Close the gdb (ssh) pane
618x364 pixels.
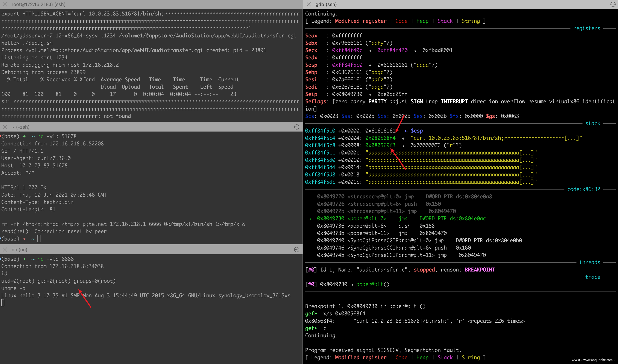coord(309,4)
